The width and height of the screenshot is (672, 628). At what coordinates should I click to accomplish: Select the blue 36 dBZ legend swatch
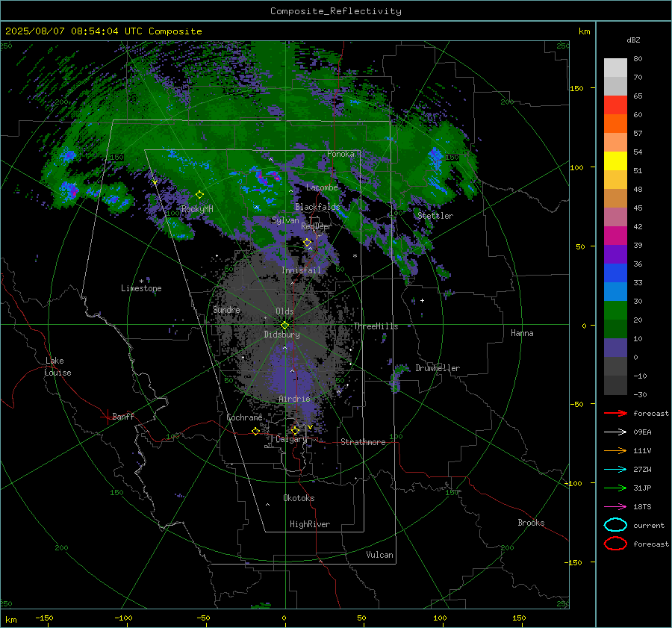point(615,273)
